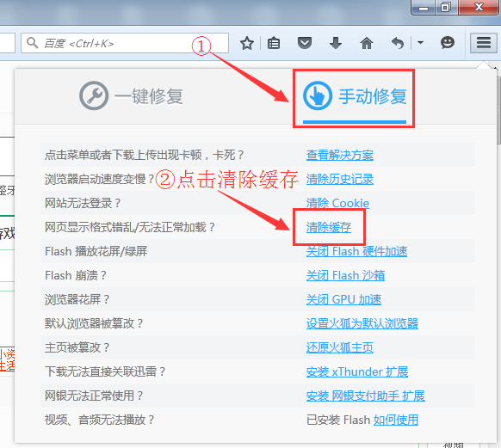501x448 pixels.
Task: Click the Pocket save icon
Action: [305, 43]
